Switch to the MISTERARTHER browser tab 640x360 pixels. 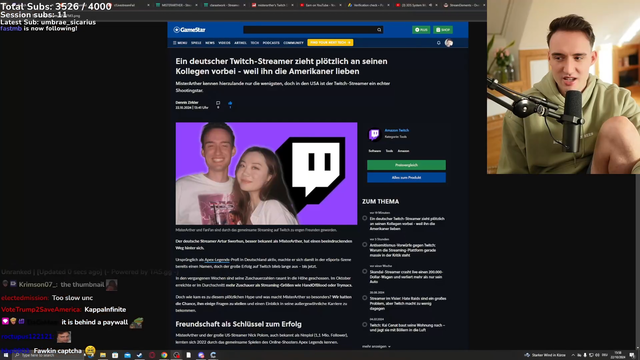coord(176,5)
